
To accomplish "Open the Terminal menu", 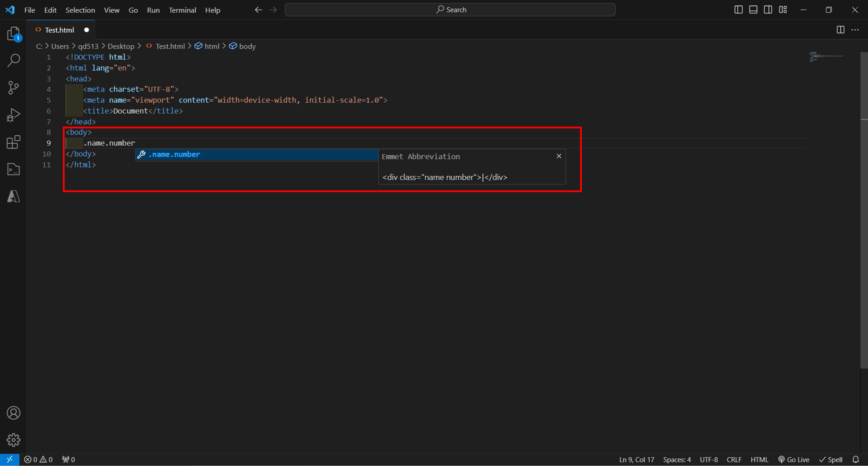I will [x=182, y=10].
